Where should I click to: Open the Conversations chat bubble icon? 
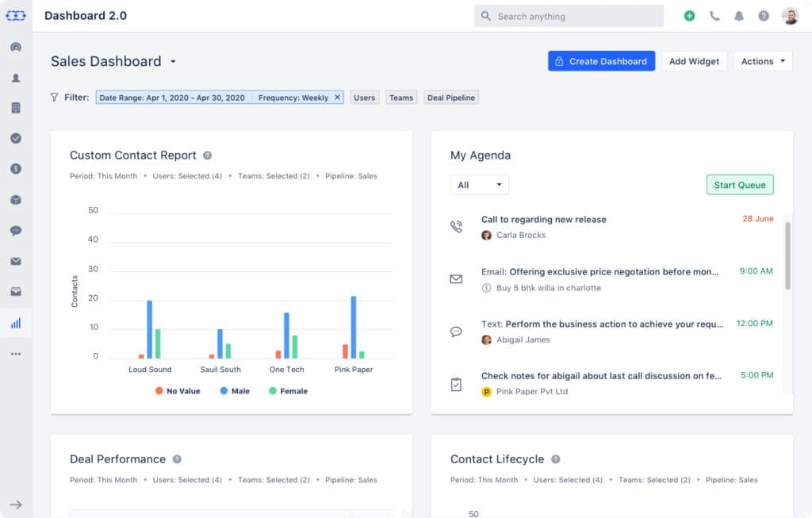click(16, 230)
